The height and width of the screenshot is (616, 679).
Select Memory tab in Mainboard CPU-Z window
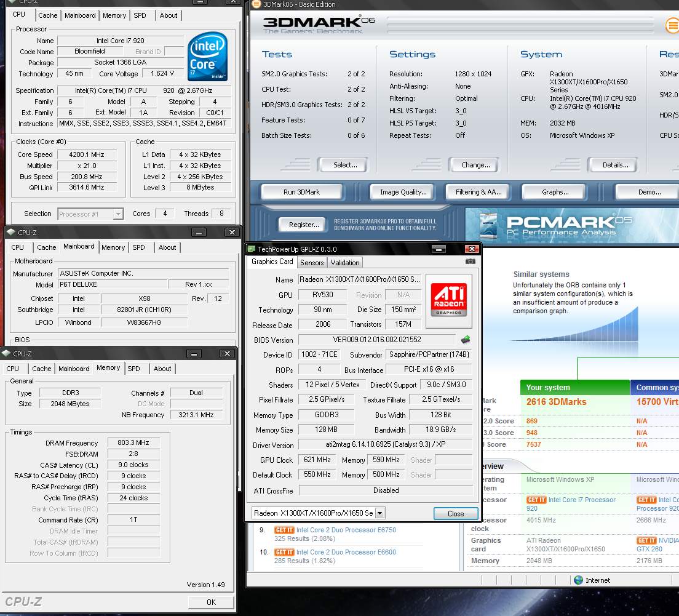(113, 247)
